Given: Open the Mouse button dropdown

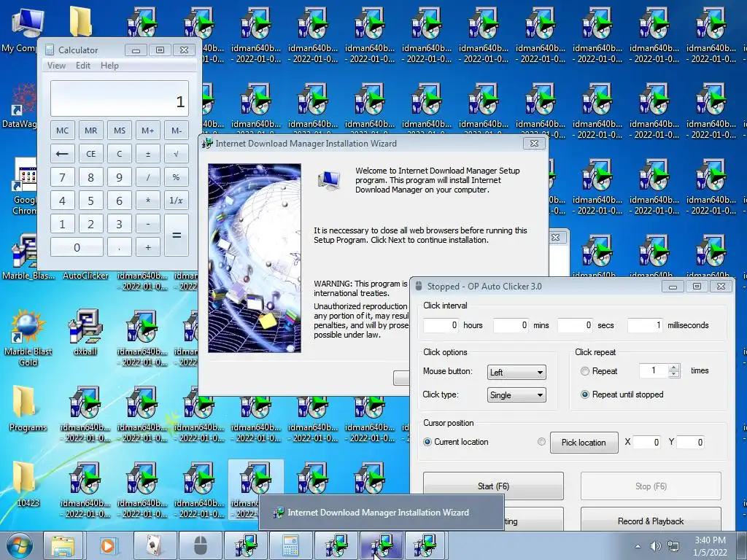Looking at the screenshot, I should tap(516, 373).
